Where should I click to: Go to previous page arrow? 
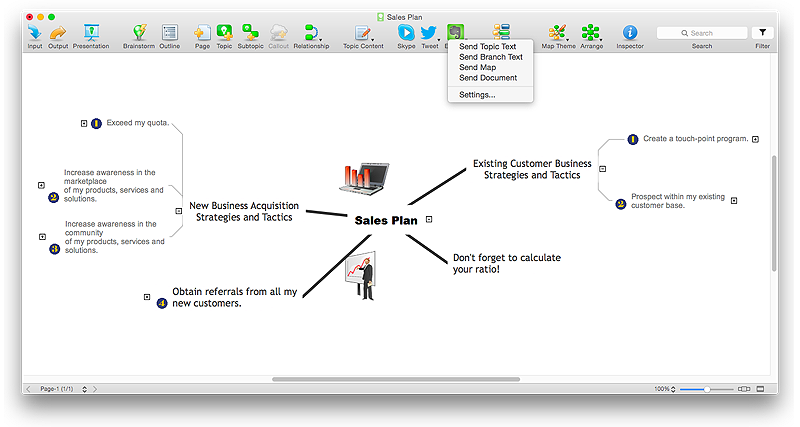[29, 389]
